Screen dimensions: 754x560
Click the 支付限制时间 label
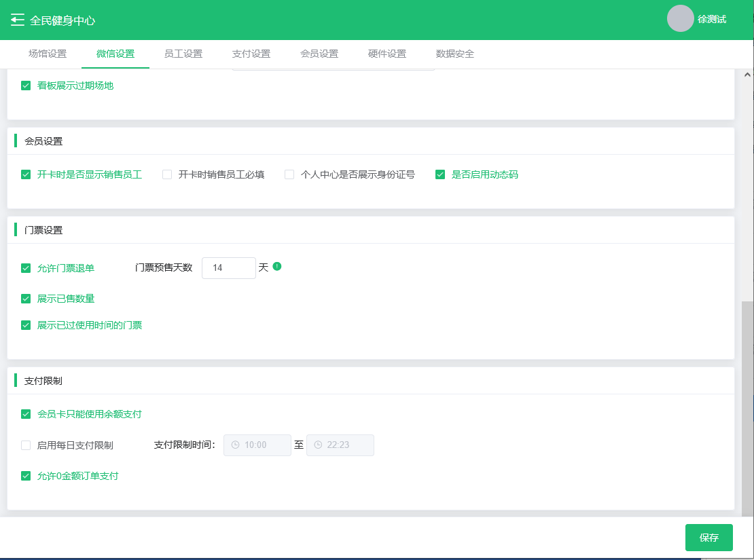click(185, 445)
